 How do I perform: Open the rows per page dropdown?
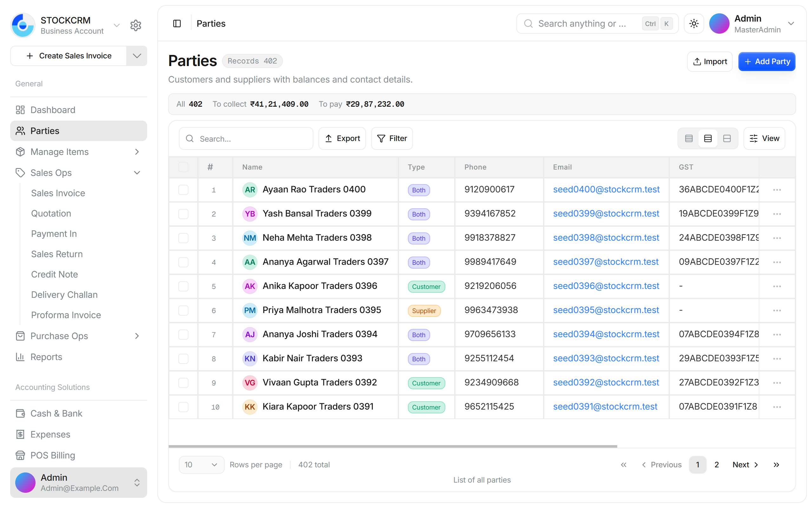pyautogui.click(x=201, y=465)
